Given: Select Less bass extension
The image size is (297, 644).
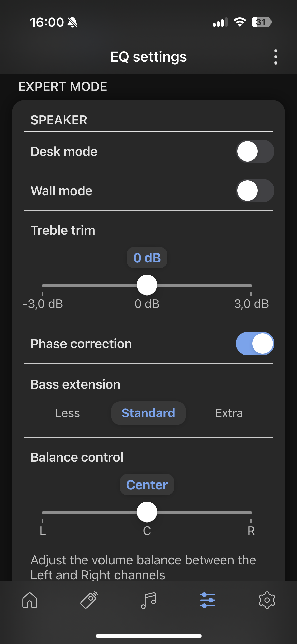Looking at the screenshot, I should 68,413.
